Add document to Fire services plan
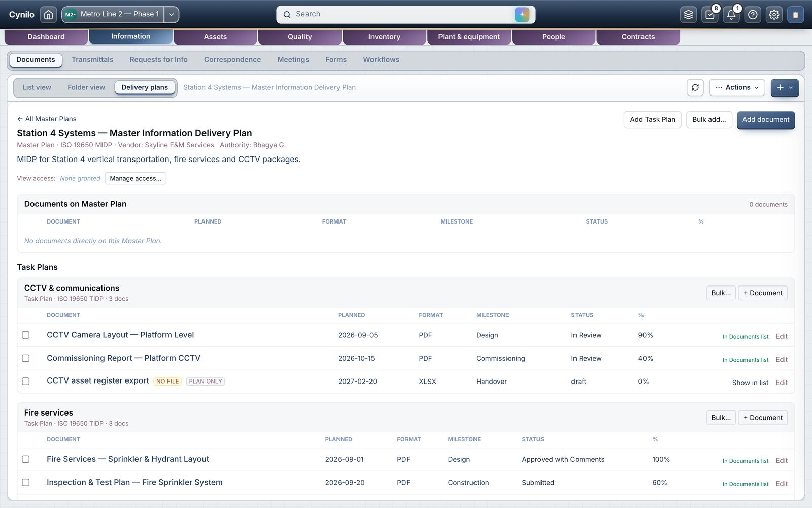This screenshot has height=508, width=812. [x=763, y=418]
